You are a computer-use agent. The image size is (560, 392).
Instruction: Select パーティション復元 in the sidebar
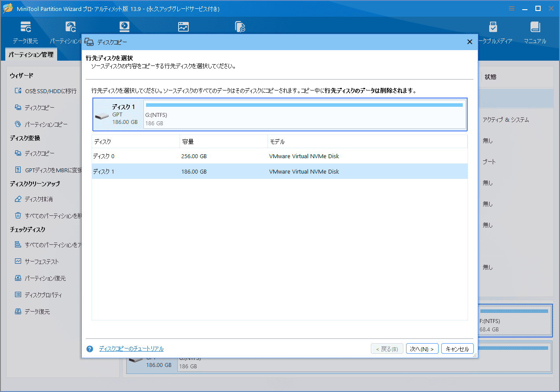click(40, 278)
